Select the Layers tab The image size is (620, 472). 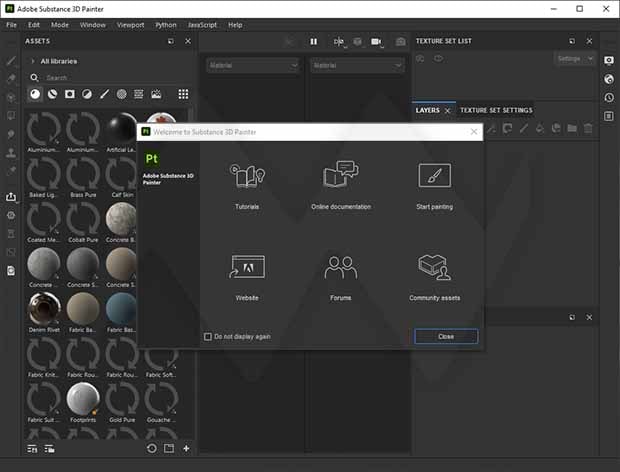[x=427, y=110]
